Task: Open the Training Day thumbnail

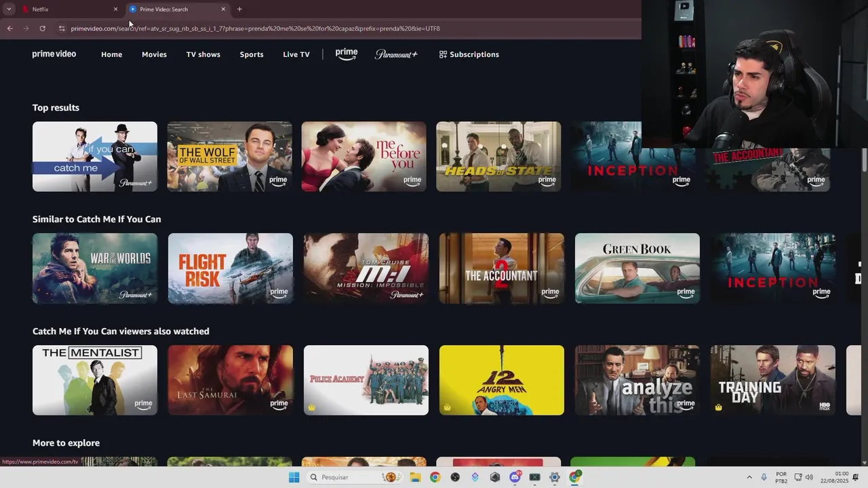Action: coord(773,380)
